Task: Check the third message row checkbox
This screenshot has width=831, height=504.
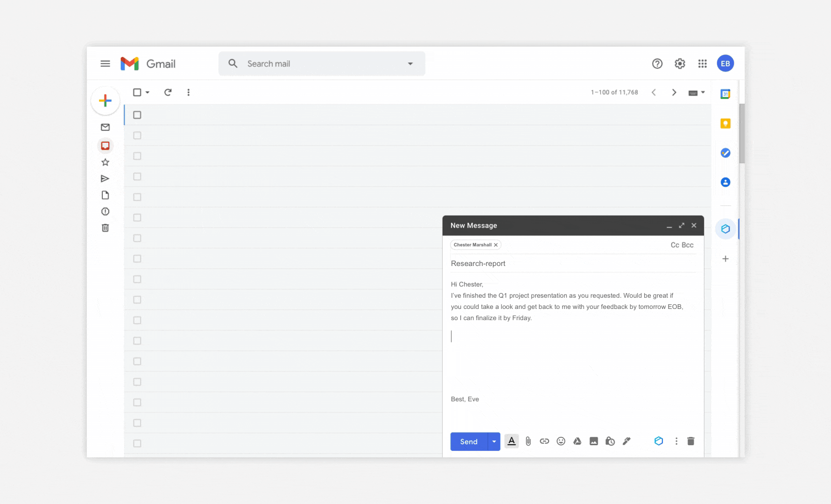Action: point(137,156)
